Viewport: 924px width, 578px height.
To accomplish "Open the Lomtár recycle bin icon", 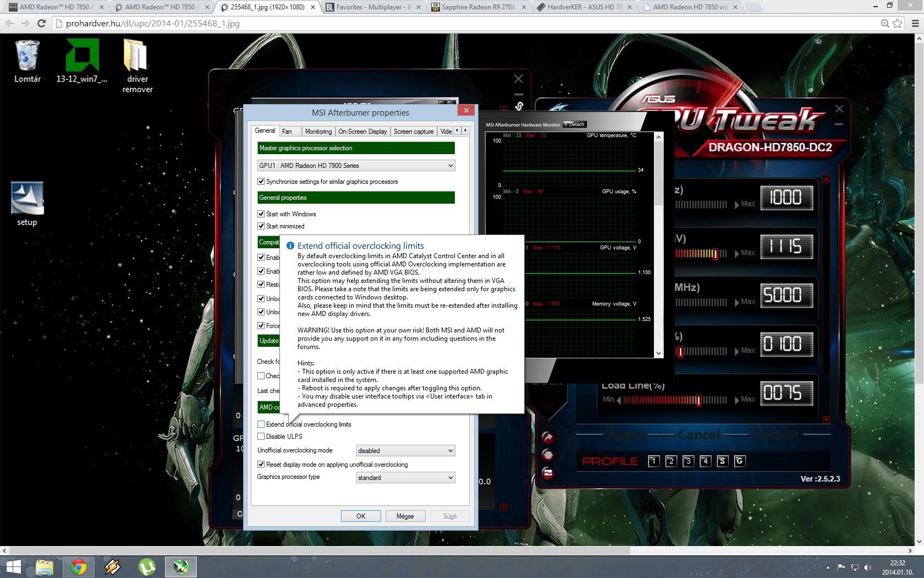I will pos(28,61).
